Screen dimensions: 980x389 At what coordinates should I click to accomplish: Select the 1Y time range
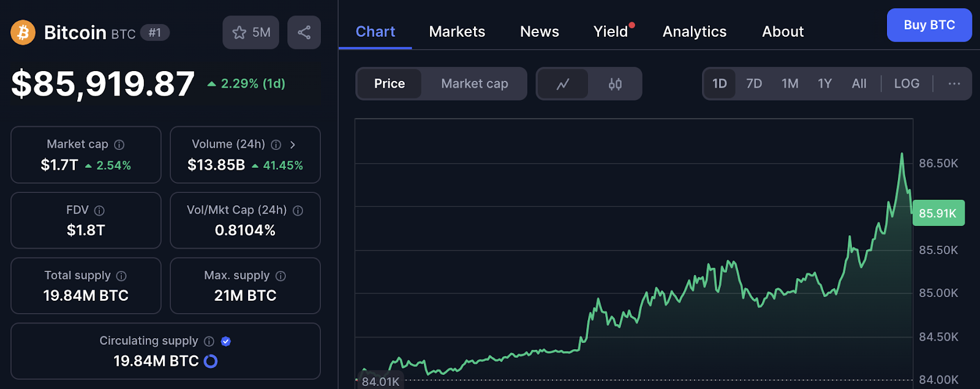[824, 84]
